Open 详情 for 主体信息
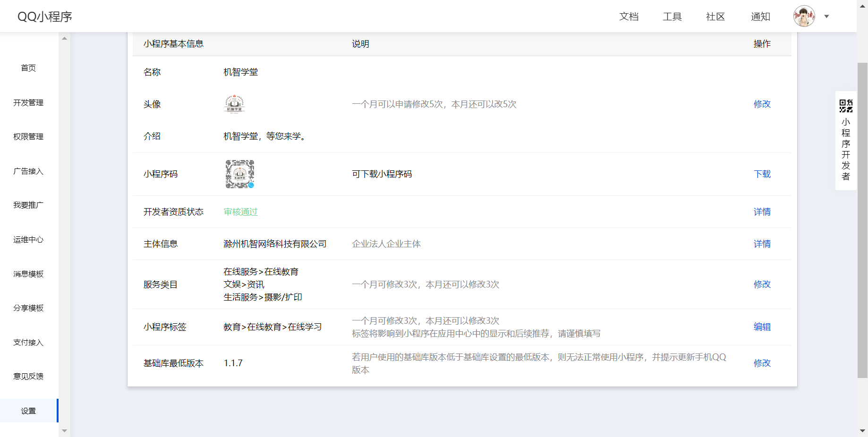 pos(762,244)
